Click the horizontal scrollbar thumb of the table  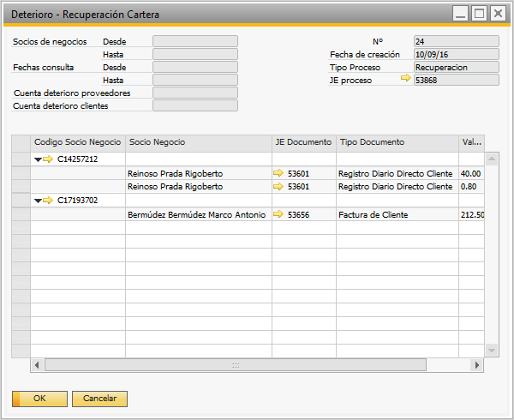(235, 365)
